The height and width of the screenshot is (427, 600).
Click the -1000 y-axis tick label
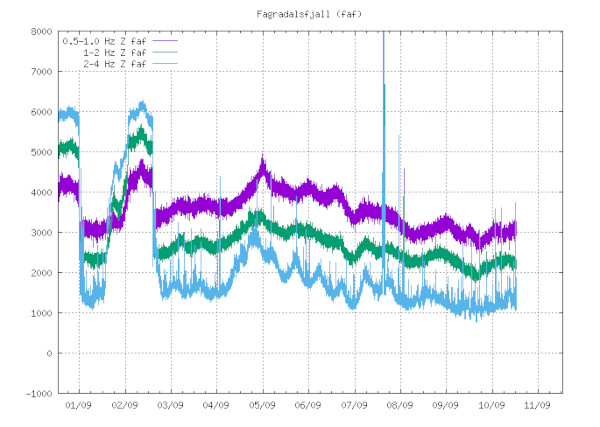coord(37,393)
